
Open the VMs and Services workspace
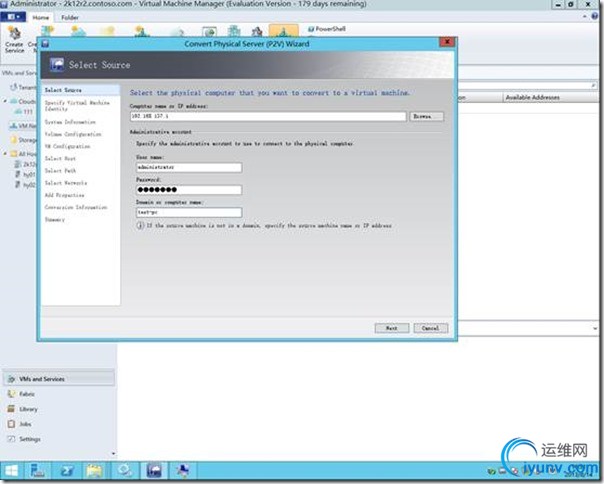[x=59, y=379]
